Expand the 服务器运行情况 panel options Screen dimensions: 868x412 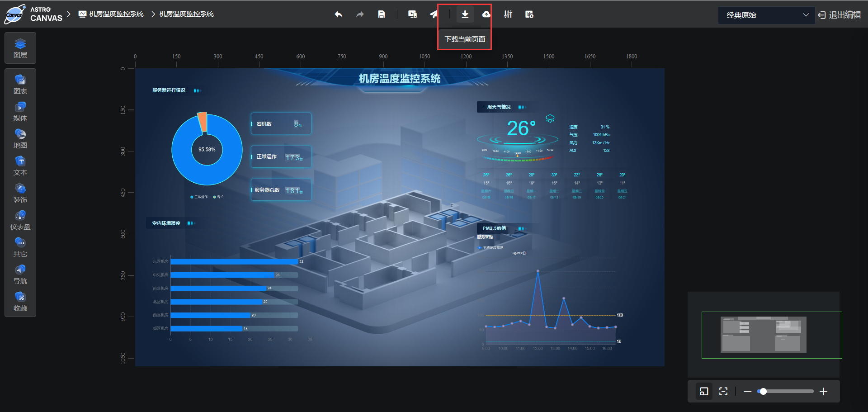(197, 90)
